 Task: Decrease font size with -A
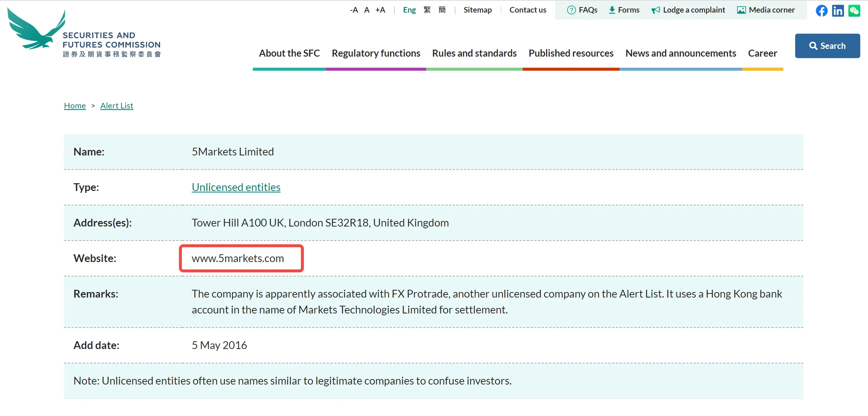[x=354, y=10]
